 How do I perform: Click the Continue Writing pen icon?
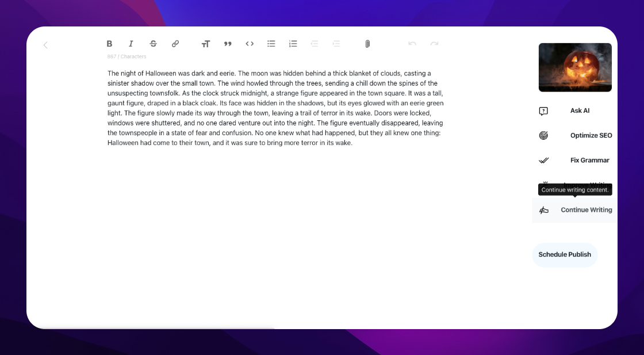pos(544,211)
